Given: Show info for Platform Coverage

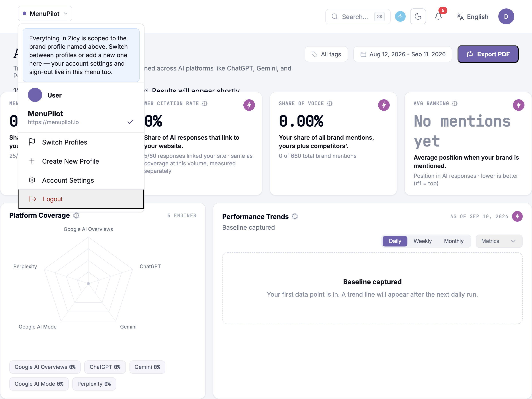Looking at the screenshot, I should tap(76, 215).
